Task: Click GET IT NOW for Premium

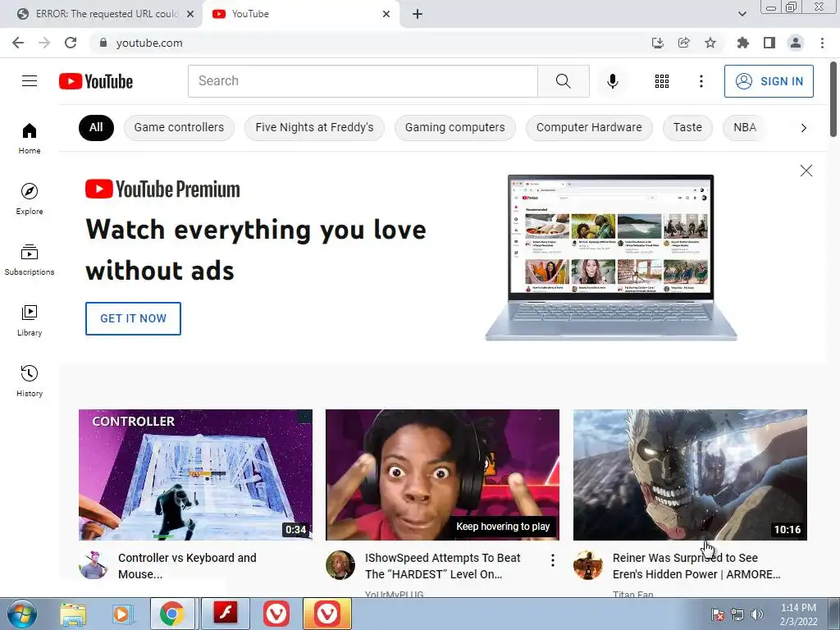Action: pyautogui.click(x=133, y=318)
